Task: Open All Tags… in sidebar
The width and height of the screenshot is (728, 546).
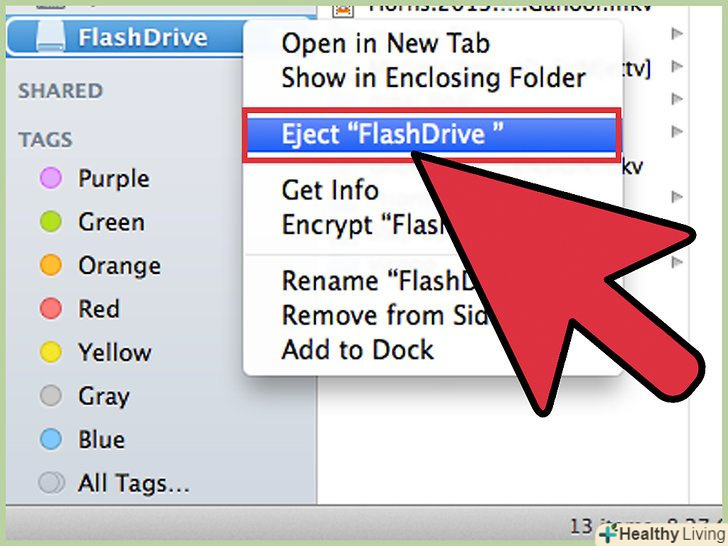Action: click(133, 483)
